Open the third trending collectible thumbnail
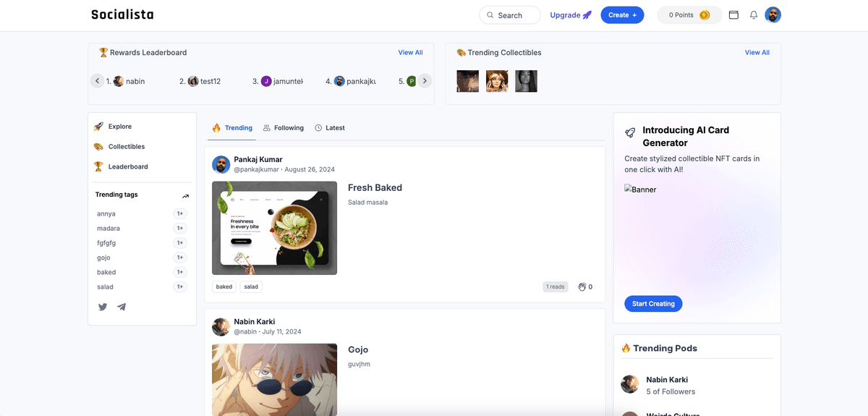Viewport: 868px width, 416px height. (x=526, y=81)
